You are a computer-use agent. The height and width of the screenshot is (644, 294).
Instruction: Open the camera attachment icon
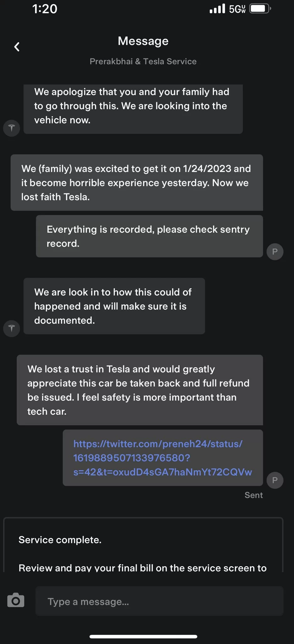tap(16, 600)
